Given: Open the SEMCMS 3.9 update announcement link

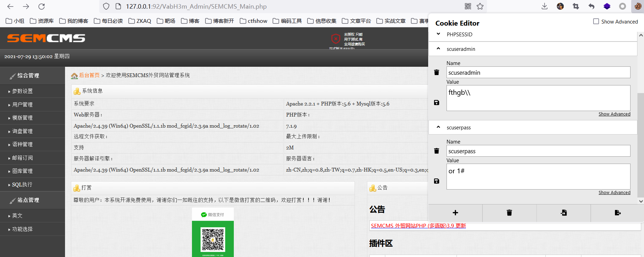Looking at the screenshot, I should pyautogui.click(x=418, y=226).
